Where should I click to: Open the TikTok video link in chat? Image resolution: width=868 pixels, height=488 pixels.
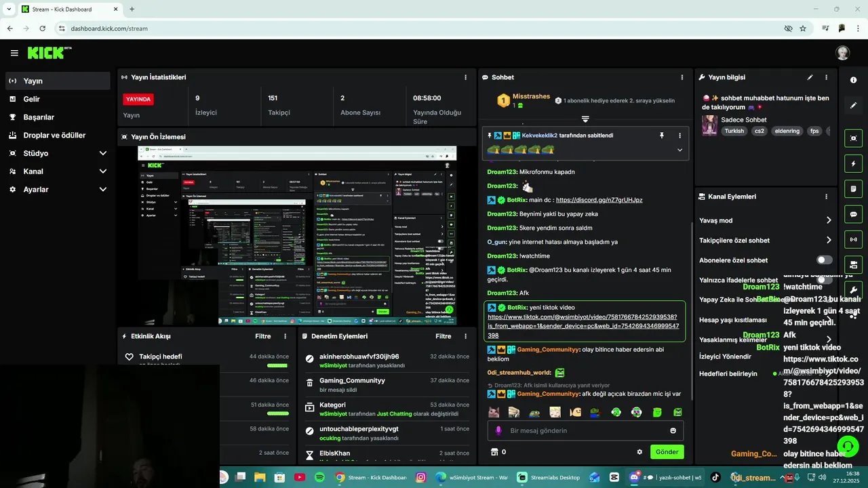(x=583, y=326)
